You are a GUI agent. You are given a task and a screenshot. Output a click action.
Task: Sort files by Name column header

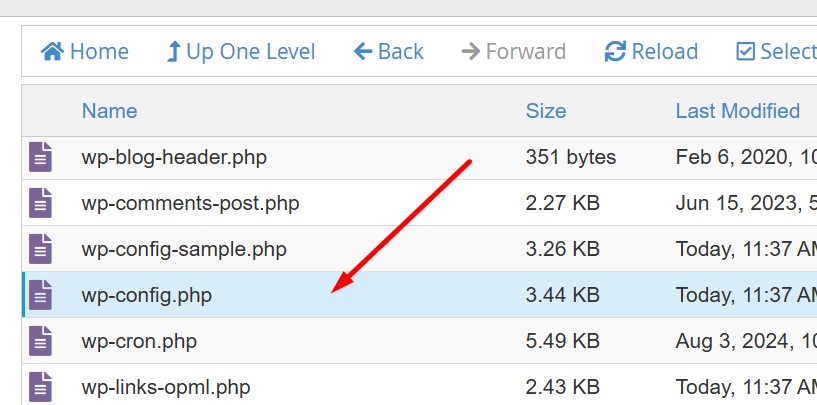[x=109, y=111]
